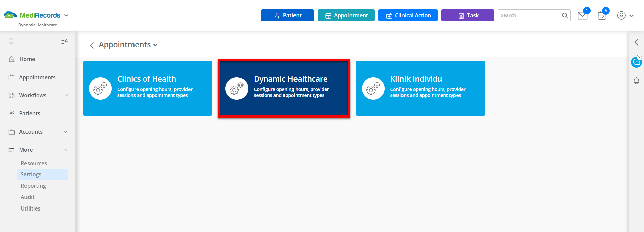
Task: Open the tasks calendar-check icon
Action: click(x=602, y=16)
